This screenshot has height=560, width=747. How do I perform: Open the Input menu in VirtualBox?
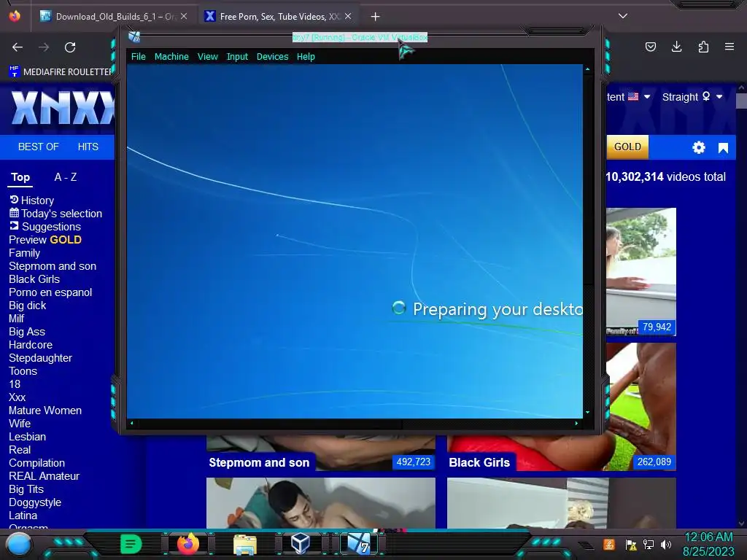click(237, 57)
